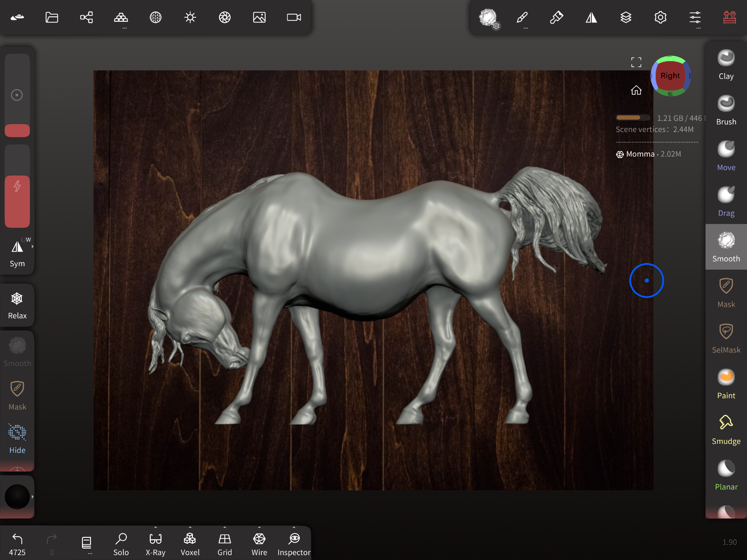Open the Scene hierarchy menu
This screenshot has width=747, height=560.
coord(86,17)
